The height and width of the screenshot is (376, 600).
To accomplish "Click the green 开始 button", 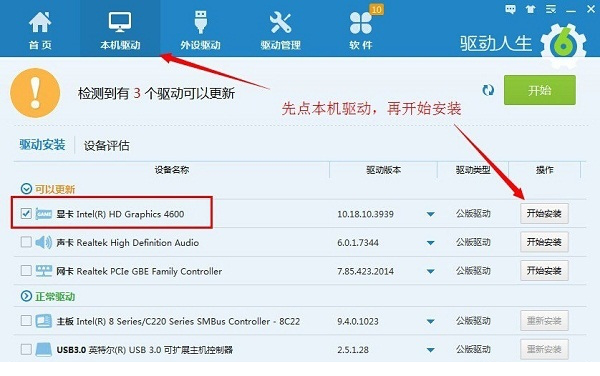I will pyautogui.click(x=540, y=90).
